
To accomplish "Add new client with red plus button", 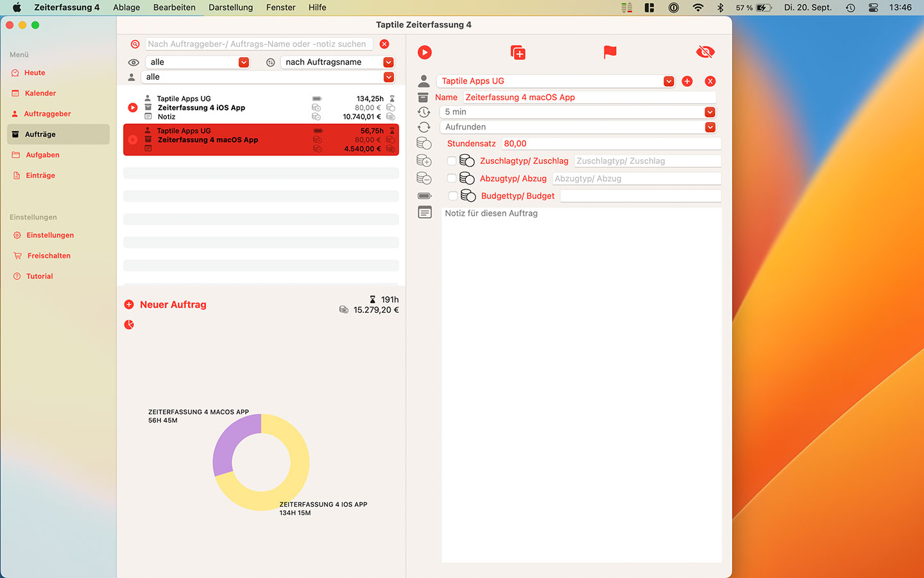I will tap(687, 81).
